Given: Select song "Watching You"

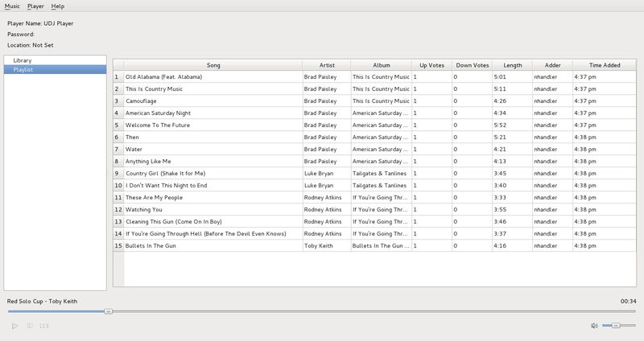Looking at the screenshot, I should [x=144, y=209].
